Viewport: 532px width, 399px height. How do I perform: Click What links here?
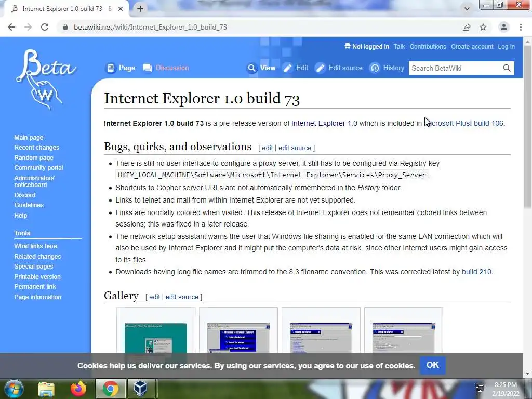click(36, 246)
